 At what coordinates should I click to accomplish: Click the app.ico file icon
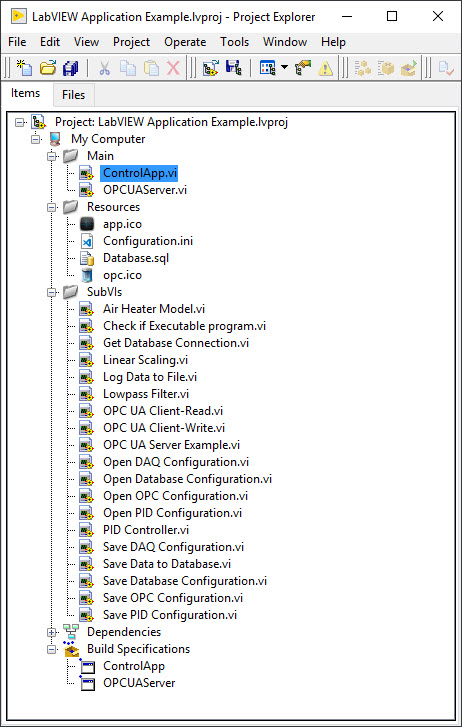pyautogui.click(x=87, y=224)
